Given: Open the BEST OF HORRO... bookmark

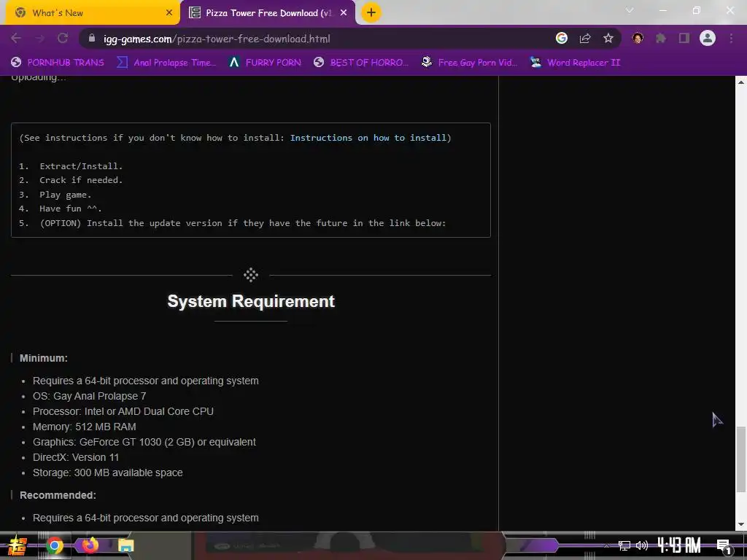Looking at the screenshot, I should (x=362, y=63).
